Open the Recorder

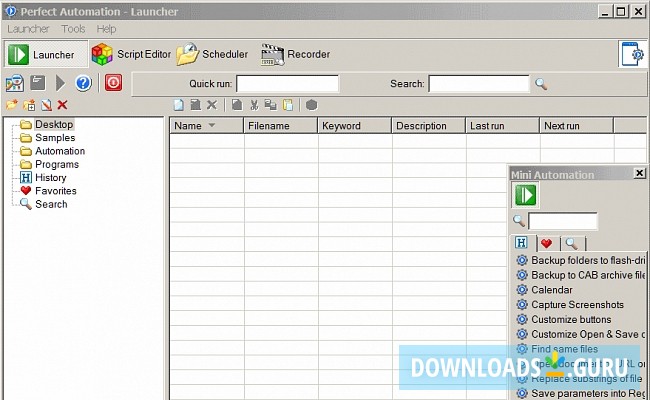point(295,54)
